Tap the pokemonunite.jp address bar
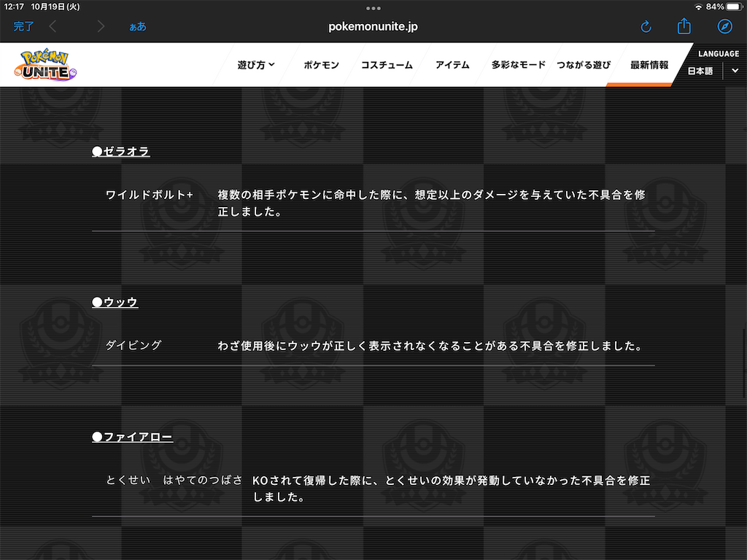 (373, 27)
